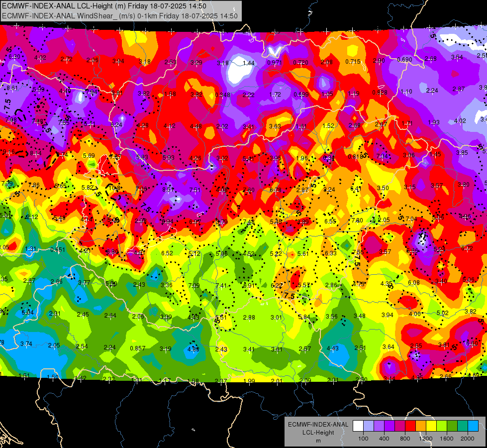Click the '100' legend tick label
Image resolution: width=487 pixels, height=448 pixels.
[363, 439]
